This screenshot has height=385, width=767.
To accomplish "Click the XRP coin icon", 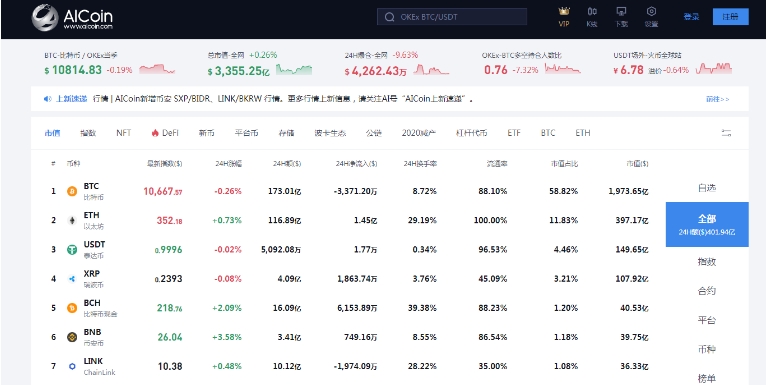I will point(72,278).
